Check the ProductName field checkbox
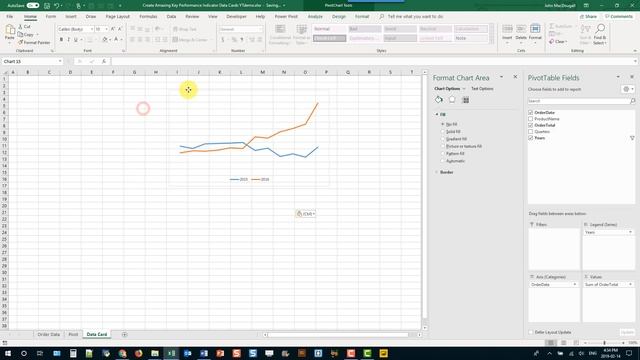640x360 pixels. (531, 119)
